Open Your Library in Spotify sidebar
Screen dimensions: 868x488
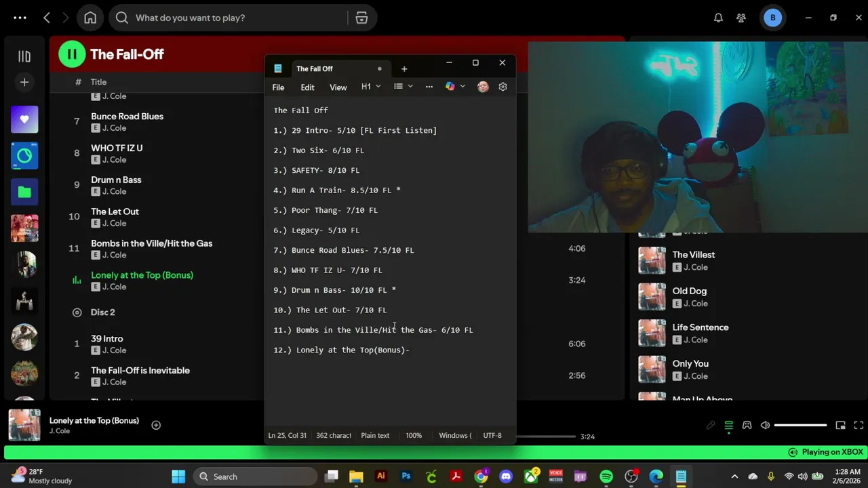pos(24,56)
